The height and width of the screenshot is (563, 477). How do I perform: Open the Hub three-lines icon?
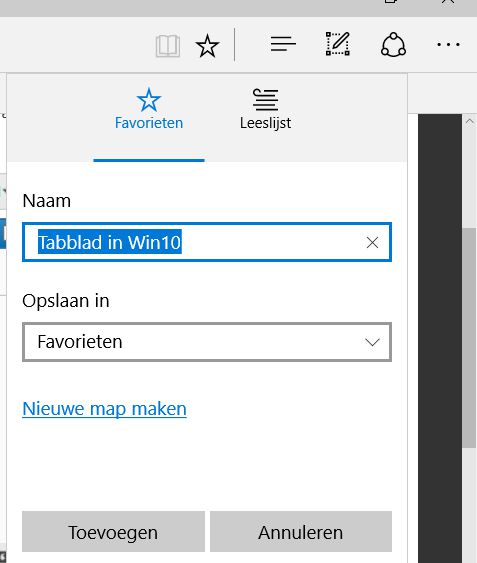(x=283, y=44)
